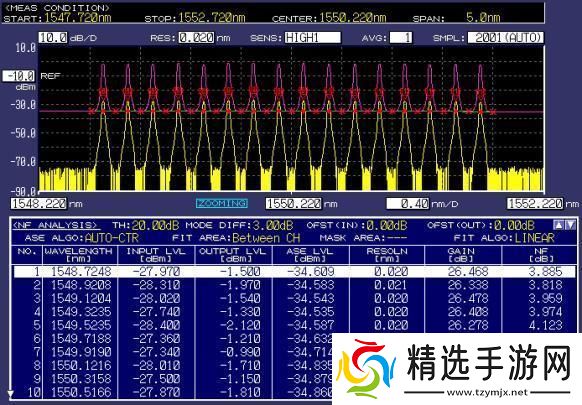Click the FIT ALGO LINEAR value
This screenshot has width=582, height=405.
click(x=534, y=238)
